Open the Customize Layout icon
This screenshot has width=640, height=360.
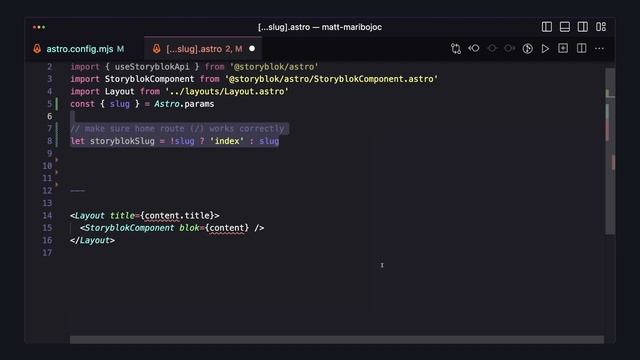tap(601, 27)
